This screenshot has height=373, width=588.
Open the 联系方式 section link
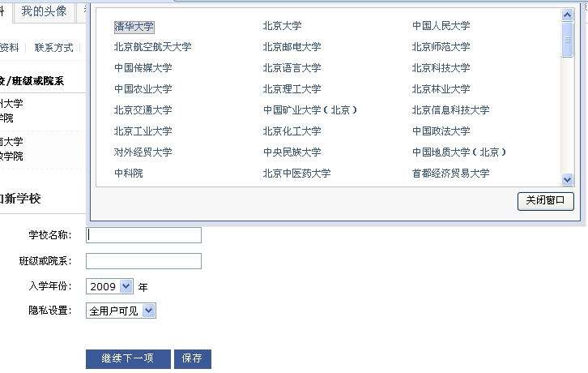pyautogui.click(x=53, y=48)
